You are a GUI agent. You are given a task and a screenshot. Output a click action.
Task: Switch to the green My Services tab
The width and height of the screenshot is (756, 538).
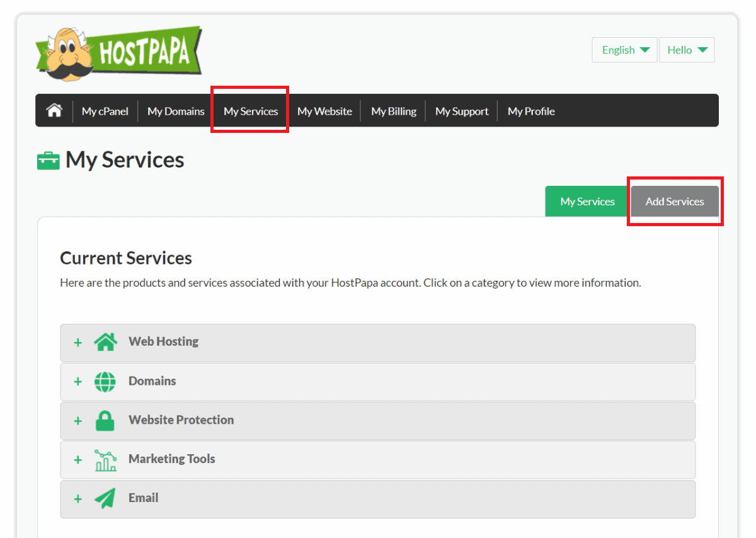click(x=587, y=202)
